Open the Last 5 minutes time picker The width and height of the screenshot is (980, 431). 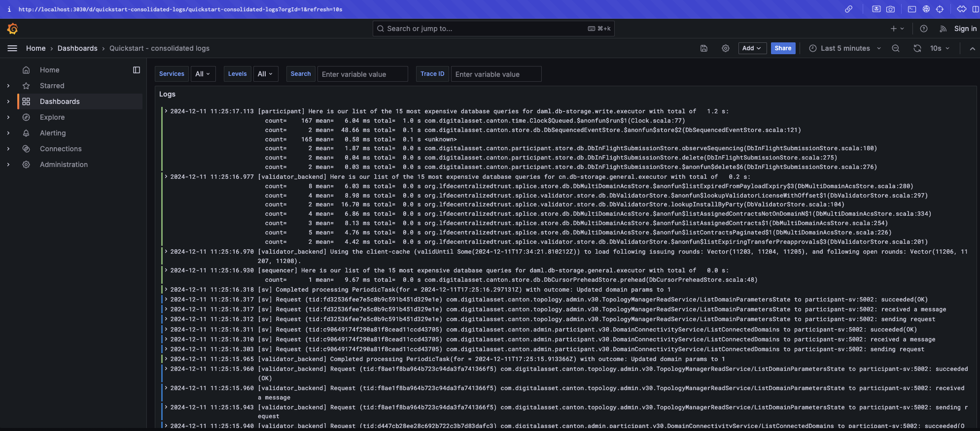tap(845, 48)
